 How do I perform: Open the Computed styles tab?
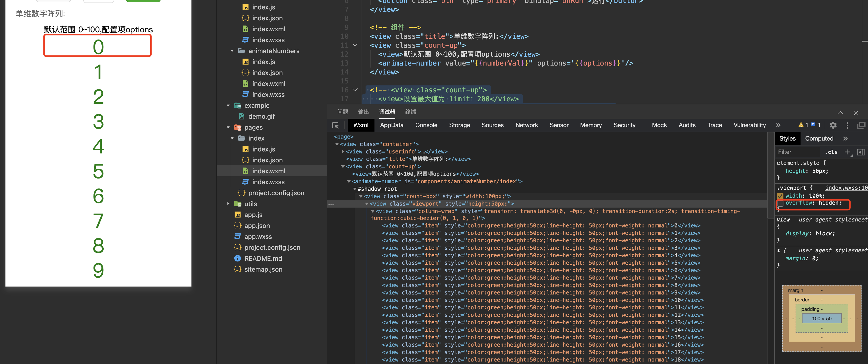(819, 139)
